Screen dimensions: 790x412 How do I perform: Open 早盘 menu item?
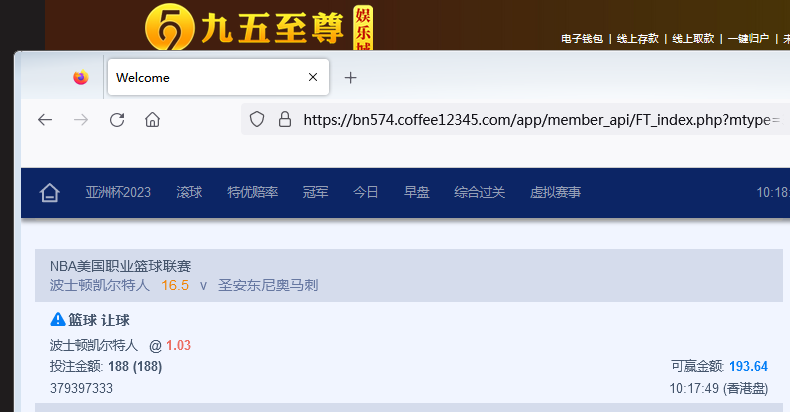[x=417, y=192]
